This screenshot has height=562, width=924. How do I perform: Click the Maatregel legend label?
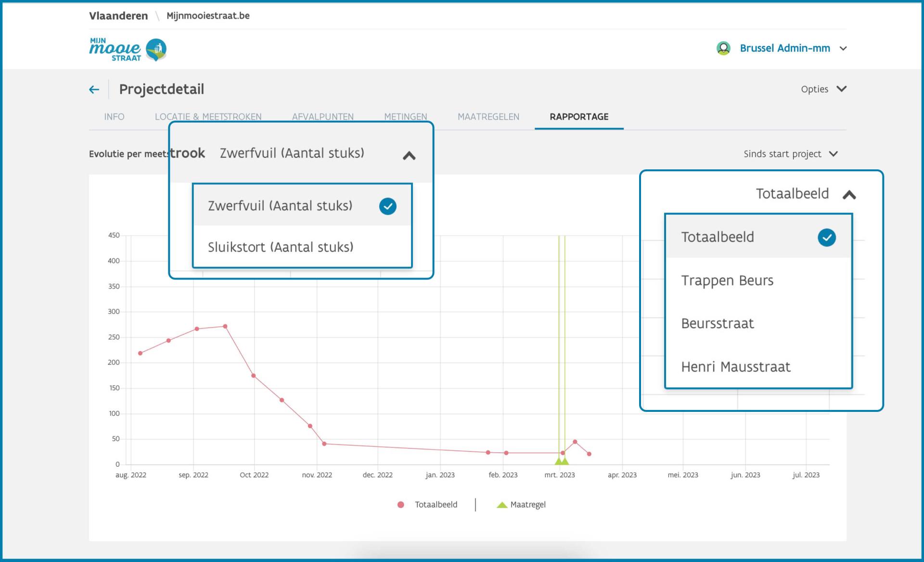pos(528,505)
